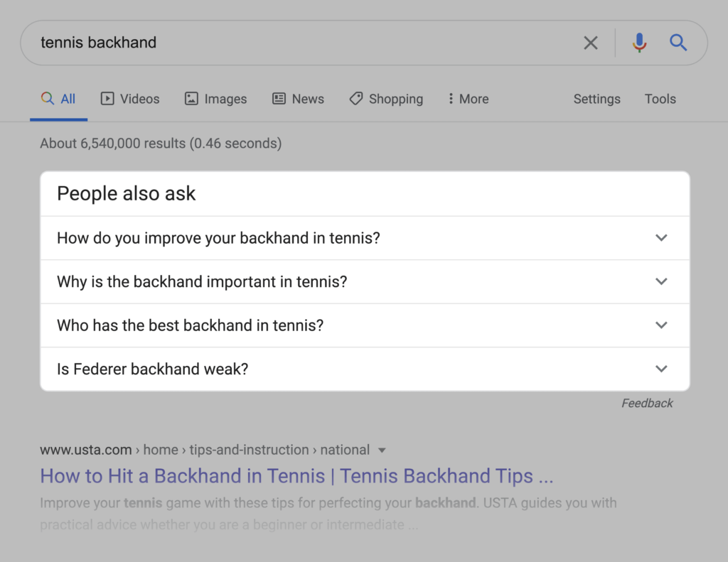Image resolution: width=728 pixels, height=562 pixels.
Task: Open Google search Settings
Action: pos(596,99)
